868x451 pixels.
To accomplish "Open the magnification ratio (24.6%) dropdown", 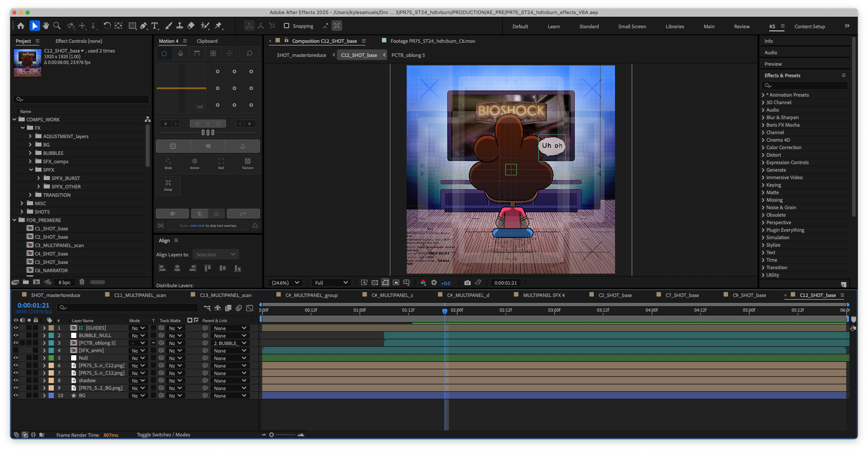I will (285, 283).
